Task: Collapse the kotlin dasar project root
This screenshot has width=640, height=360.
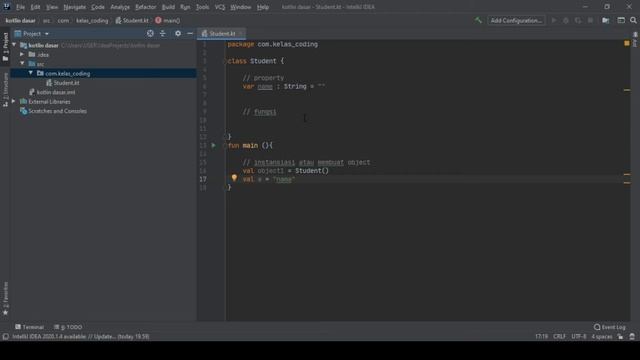Action: coord(14,45)
